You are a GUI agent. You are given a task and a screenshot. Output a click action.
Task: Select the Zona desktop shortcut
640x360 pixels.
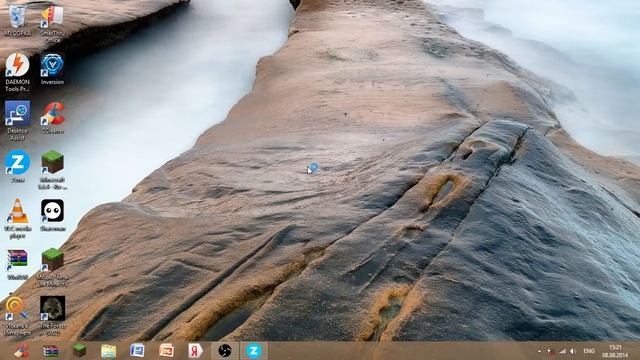pos(17,166)
